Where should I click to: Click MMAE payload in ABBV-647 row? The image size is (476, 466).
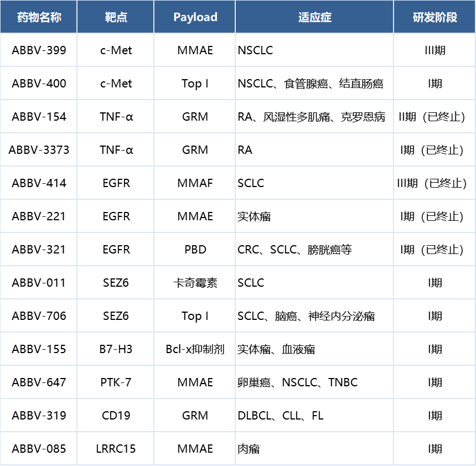(195, 382)
